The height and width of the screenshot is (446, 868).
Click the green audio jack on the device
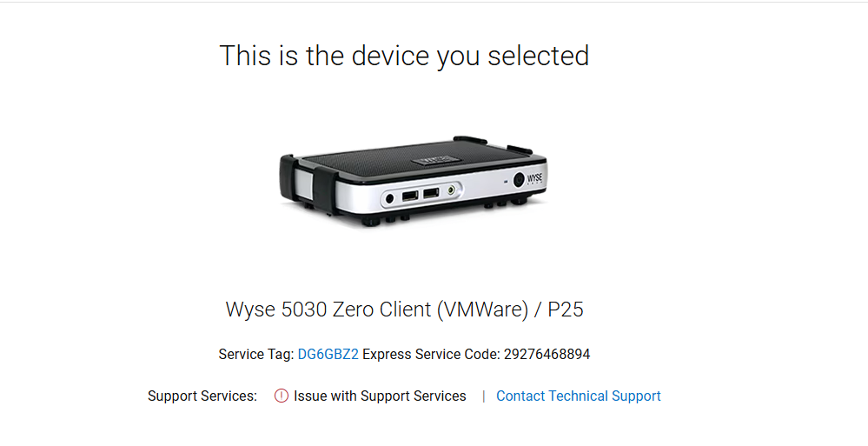[452, 190]
